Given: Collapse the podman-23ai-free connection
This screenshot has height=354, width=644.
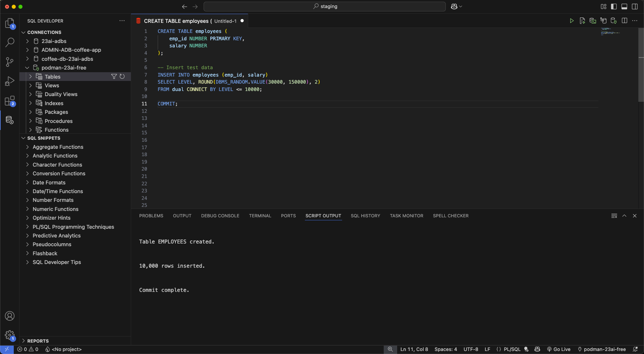Looking at the screenshot, I should [28, 68].
